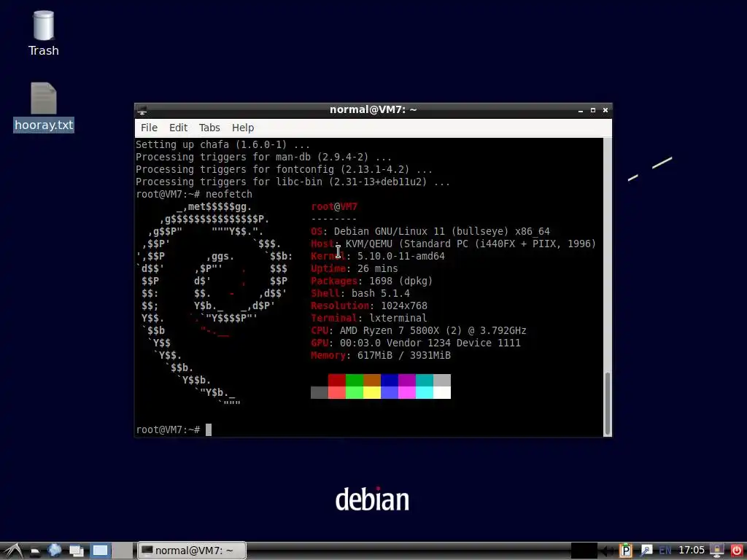Click the screen lock tray icon

coord(717,551)
